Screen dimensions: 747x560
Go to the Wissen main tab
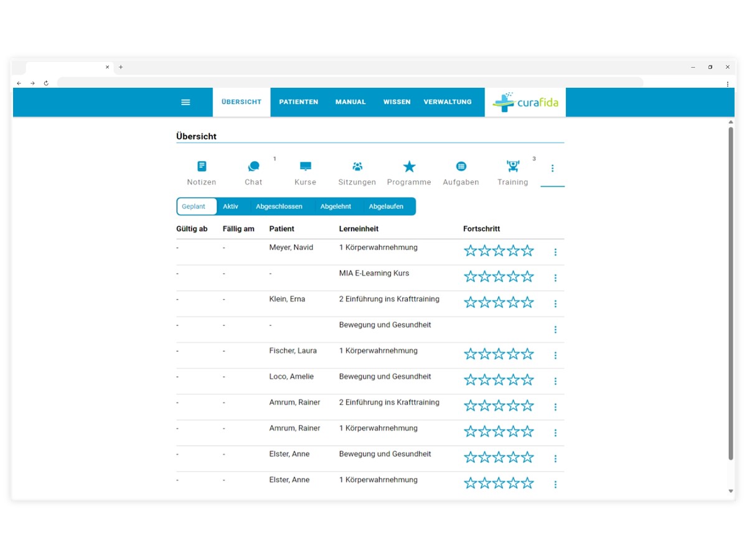click(397, 102)
